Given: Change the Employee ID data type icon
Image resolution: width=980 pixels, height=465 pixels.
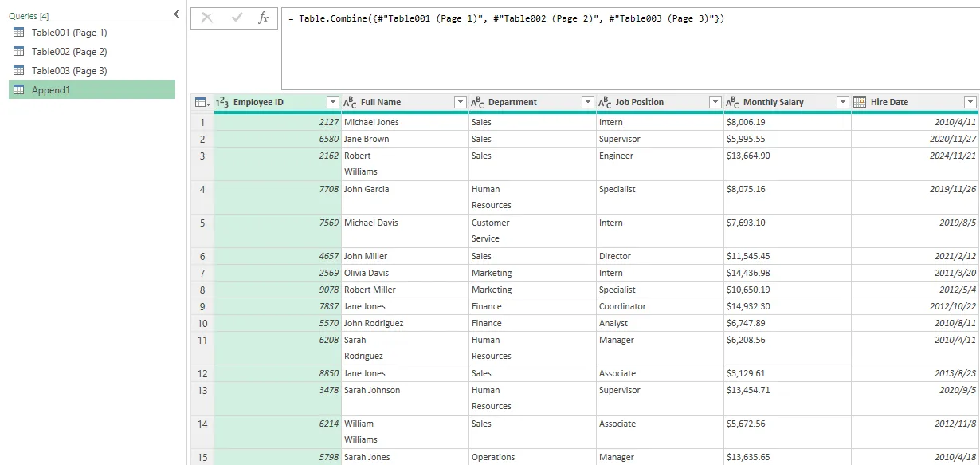Looking at the screenshot, I should (x=223, y=102).
